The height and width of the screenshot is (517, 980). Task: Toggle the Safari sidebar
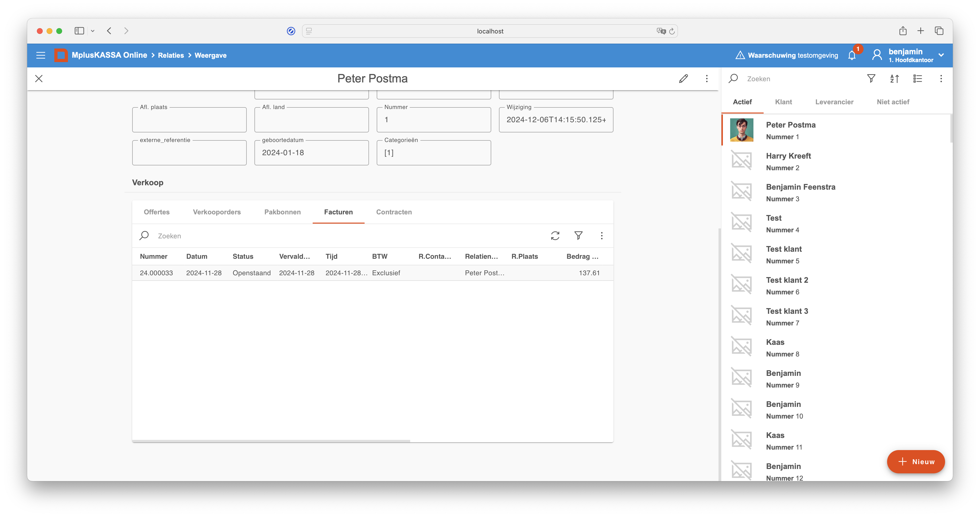tap(79, 31)
